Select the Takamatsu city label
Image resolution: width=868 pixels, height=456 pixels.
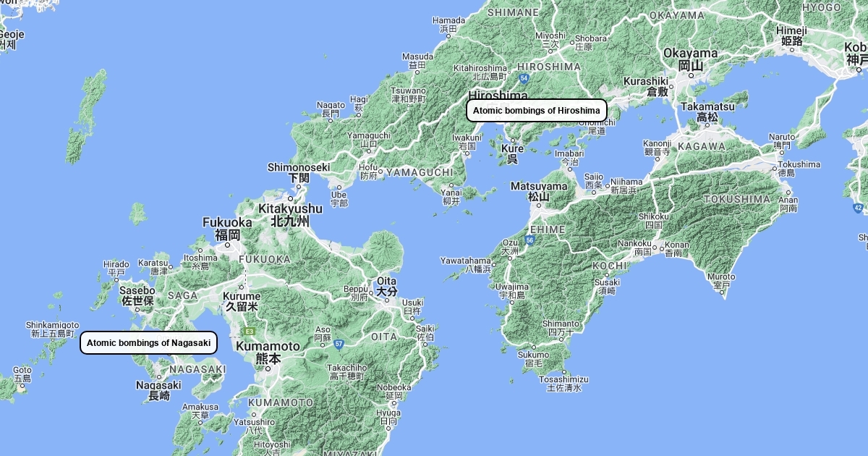(x=708, y=106)
